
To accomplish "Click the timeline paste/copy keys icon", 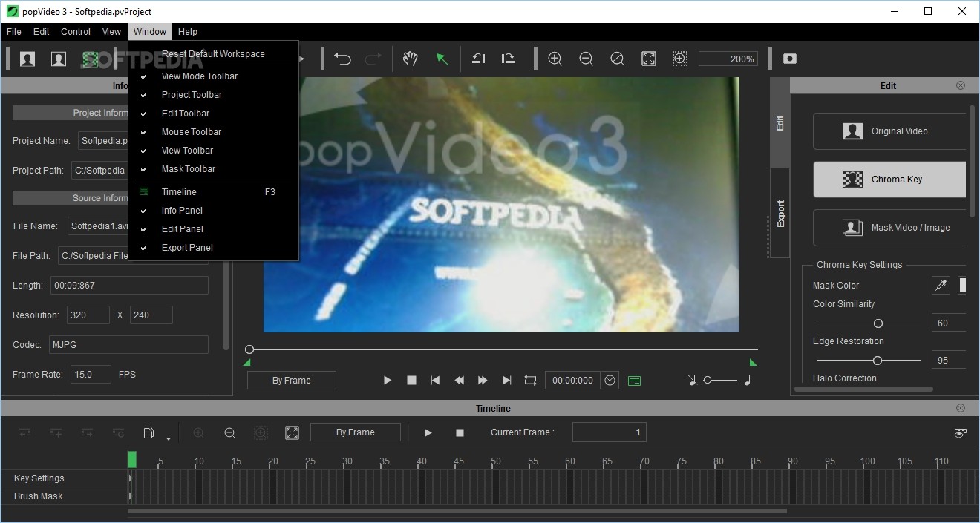I will pyautogui.click(x=148, y=432).
